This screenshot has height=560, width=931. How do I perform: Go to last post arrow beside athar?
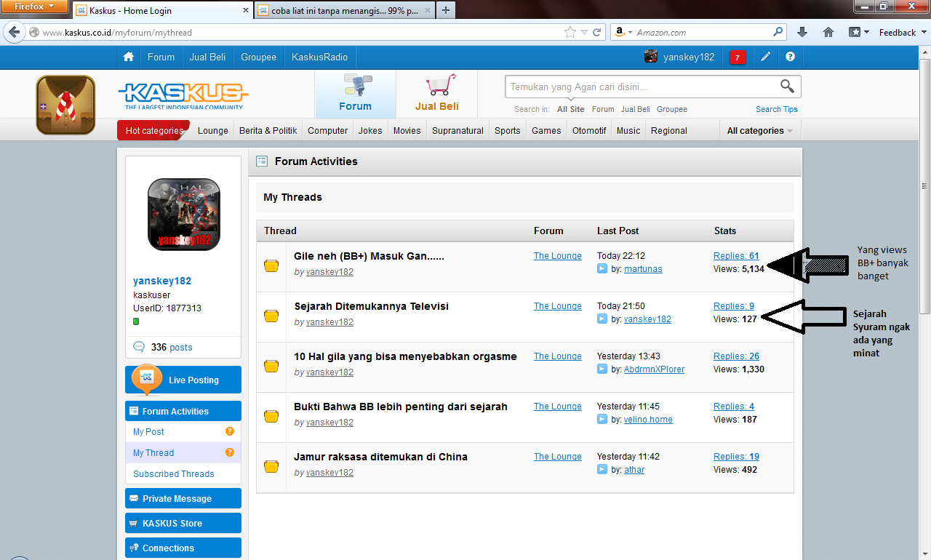tap(602, 470)
